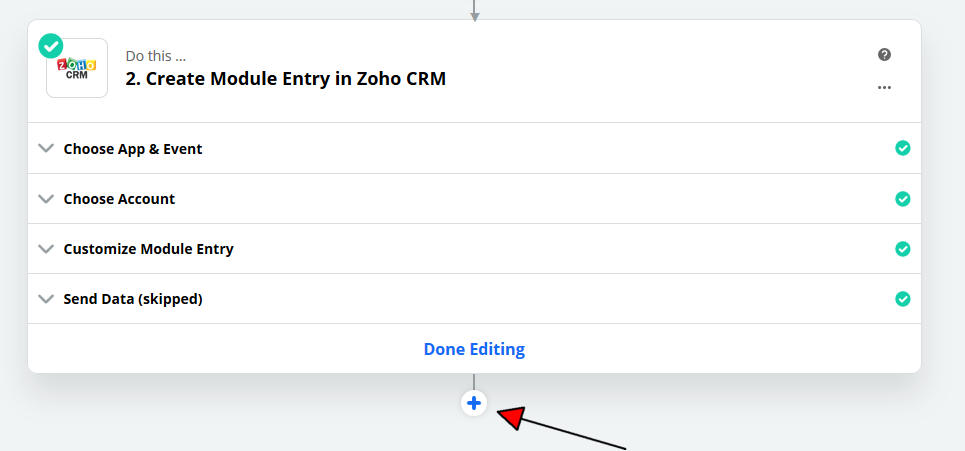Select the Customize Module Entry section label
The height and width of the screenshot is (451, 965).
coord(148,249)
